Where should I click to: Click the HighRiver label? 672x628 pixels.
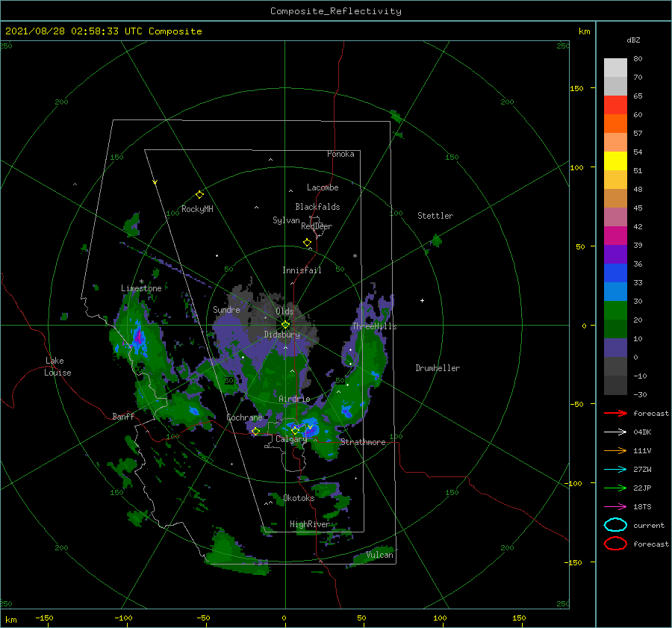(x=310, y=524)
